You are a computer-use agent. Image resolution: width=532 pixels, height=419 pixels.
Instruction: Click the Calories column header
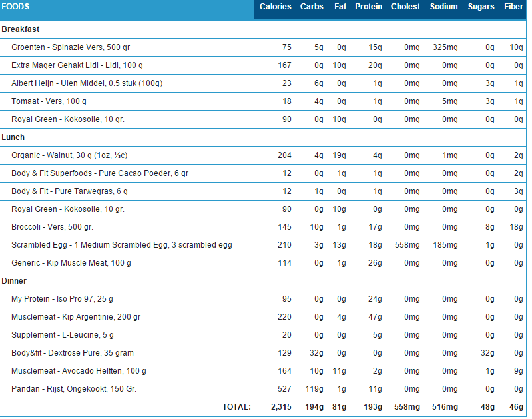coord(275,7)
